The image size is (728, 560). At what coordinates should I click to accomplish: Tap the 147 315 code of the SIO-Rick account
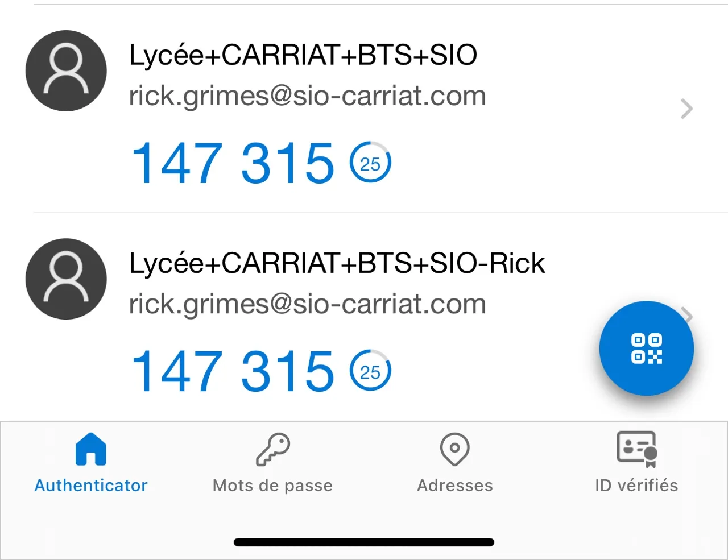coord(233,372)
